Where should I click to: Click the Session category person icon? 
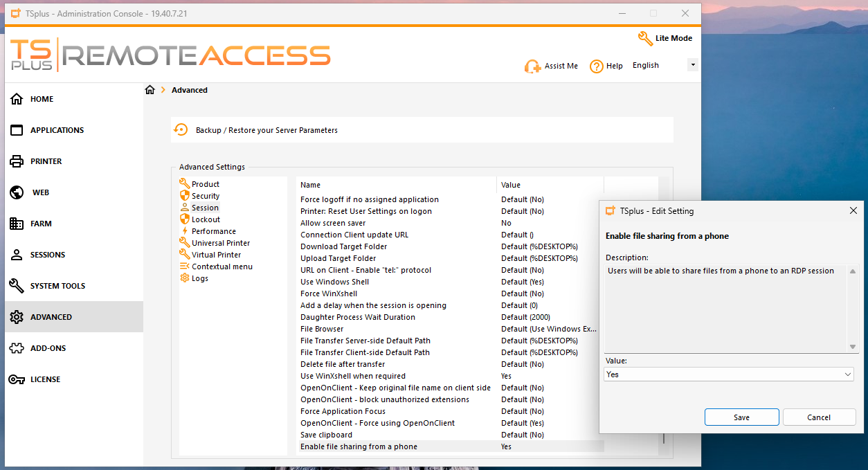[184, 207]
